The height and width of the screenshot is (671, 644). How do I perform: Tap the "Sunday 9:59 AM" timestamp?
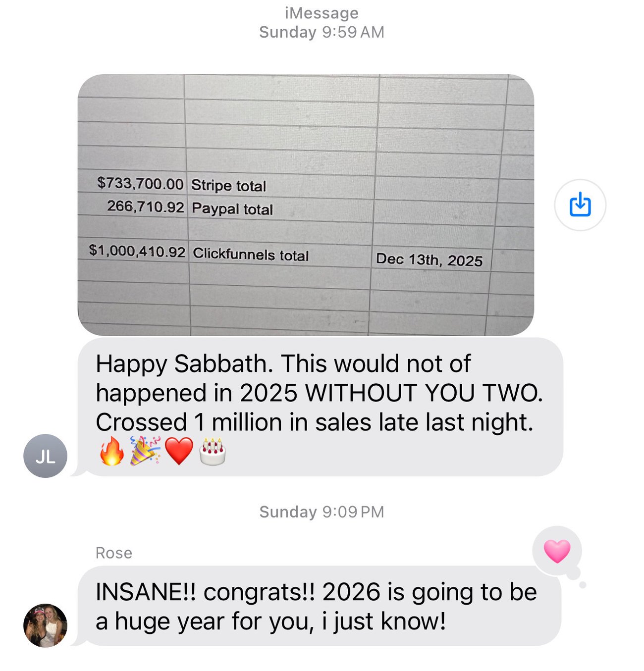tap(322, 32)
